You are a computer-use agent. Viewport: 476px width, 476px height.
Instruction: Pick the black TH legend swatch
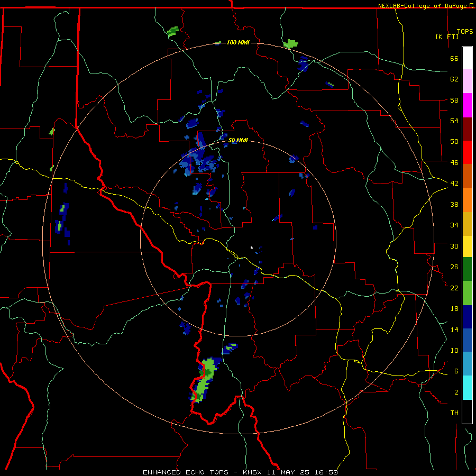click(x=467, y=411)
